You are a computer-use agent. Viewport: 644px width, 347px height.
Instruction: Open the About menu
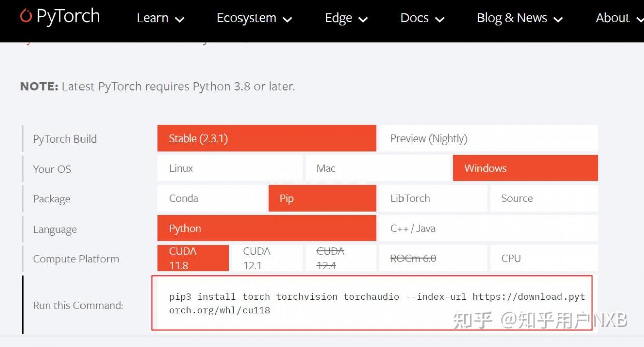(619, 18)
